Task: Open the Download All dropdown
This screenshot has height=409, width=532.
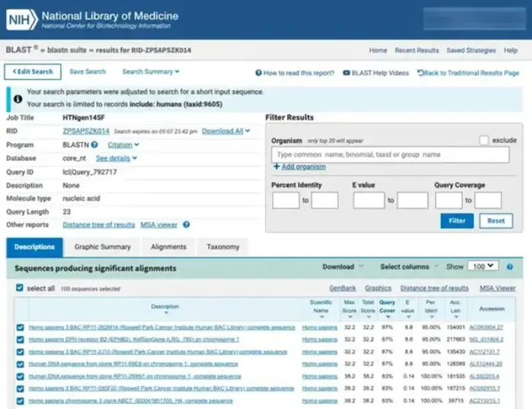Action: click(x=226, y=131)
